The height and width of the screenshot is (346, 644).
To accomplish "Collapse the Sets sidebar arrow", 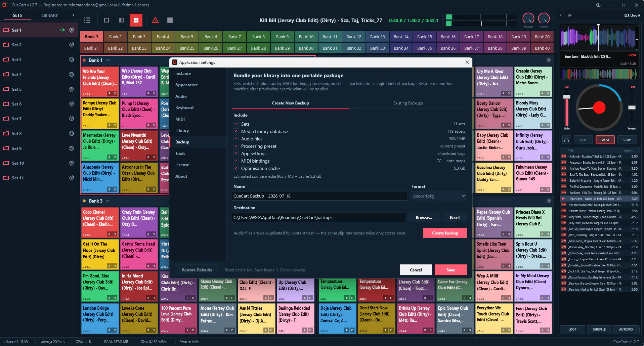I will 73,15.
